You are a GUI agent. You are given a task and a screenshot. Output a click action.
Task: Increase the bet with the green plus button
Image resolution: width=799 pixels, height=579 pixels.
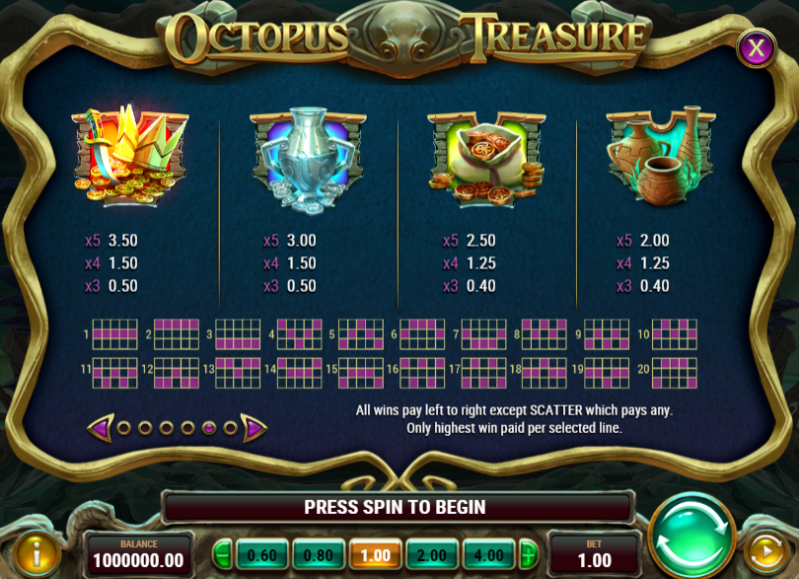pyautogui.click(x=528, y=555)
